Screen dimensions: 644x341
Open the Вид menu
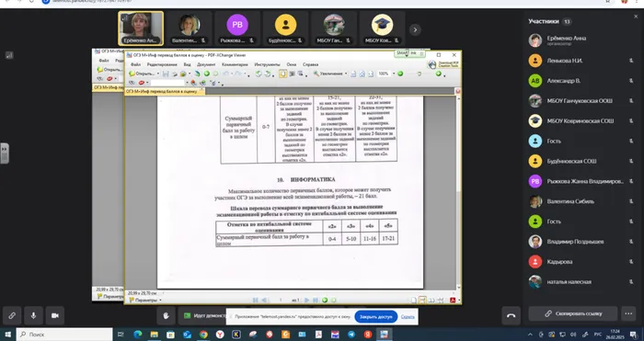pyautogui.click(x=187, y=65)
